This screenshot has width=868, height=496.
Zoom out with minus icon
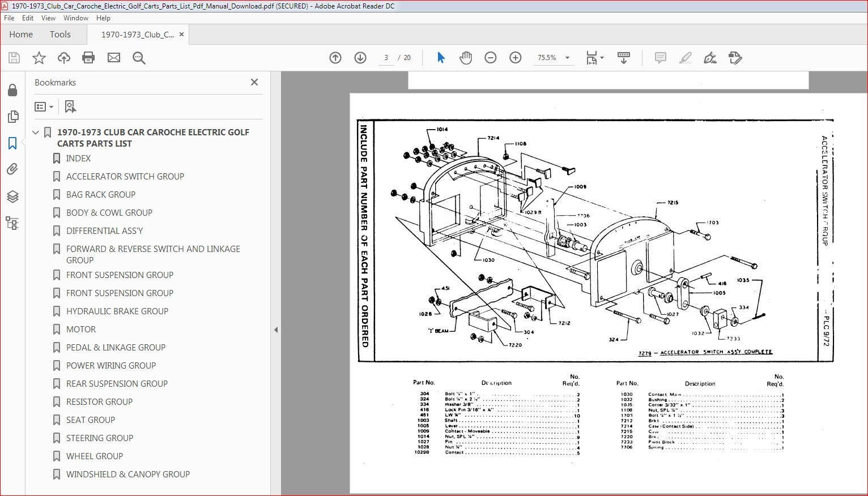[x=491, y=58]
